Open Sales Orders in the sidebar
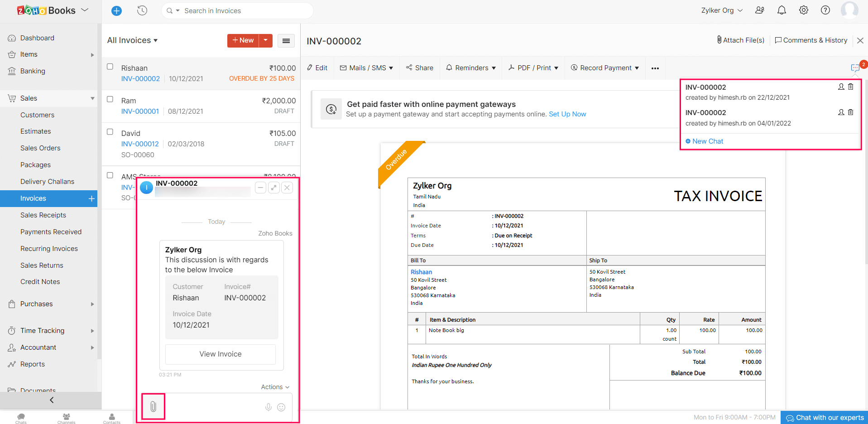 coord(40,148)
